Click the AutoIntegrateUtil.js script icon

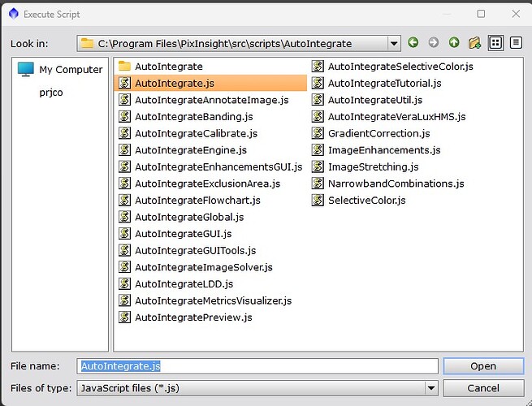click(x=318, y=100)
